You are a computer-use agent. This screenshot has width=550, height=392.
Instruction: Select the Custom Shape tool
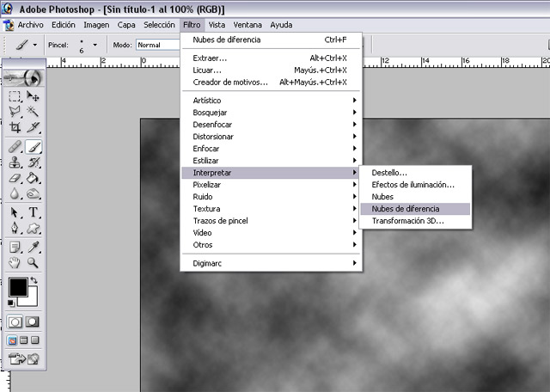[x=34, y=228]
